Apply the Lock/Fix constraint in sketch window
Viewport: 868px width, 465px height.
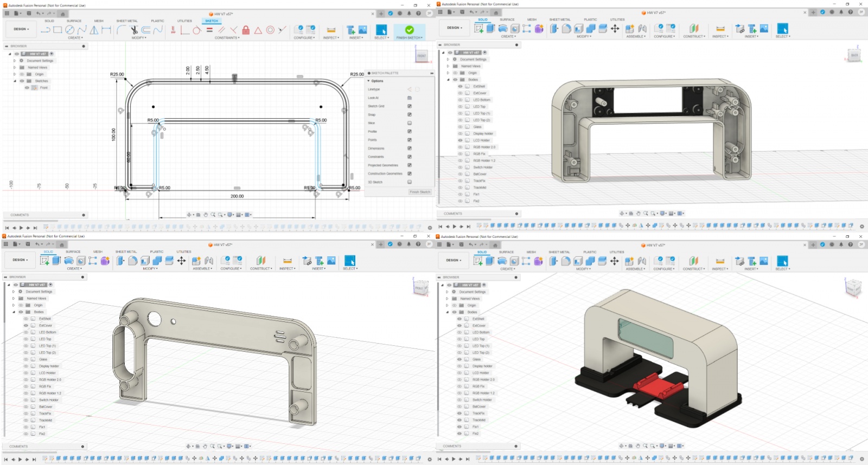246,30
